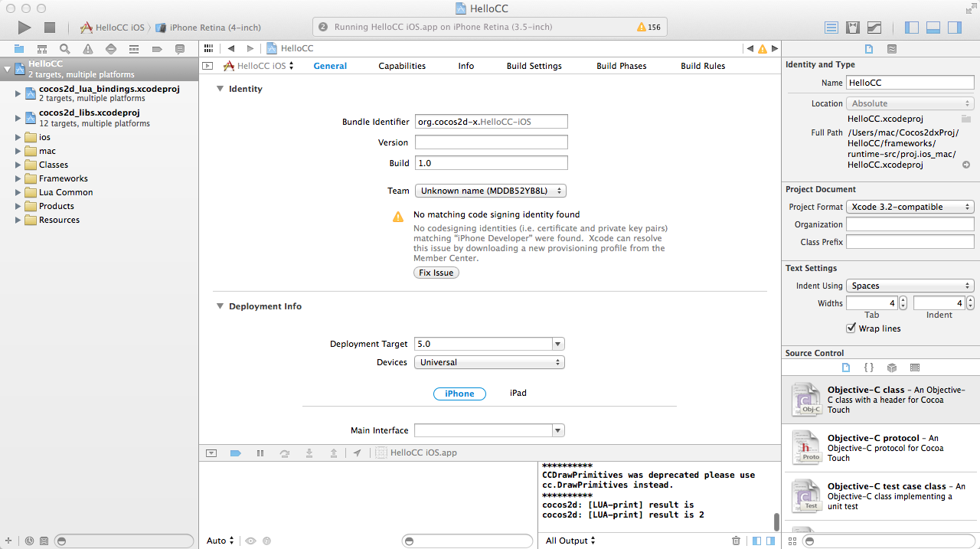Switch to the Capabilities tab
The width and height of the screenshot is (980, 549).
tap(402, 66)
